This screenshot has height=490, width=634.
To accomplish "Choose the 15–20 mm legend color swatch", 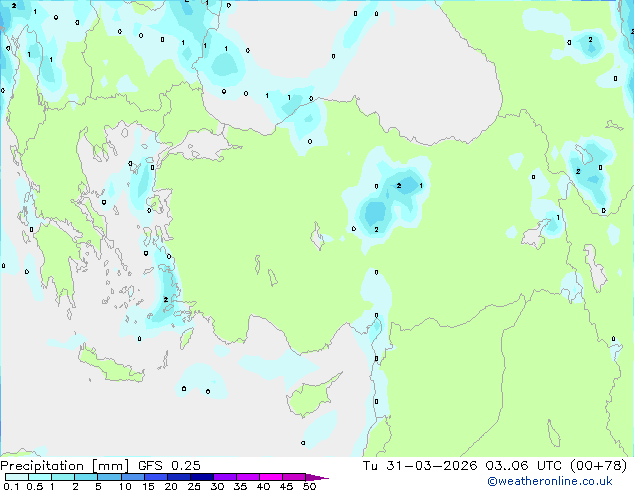I will click(x=155, y=477).
